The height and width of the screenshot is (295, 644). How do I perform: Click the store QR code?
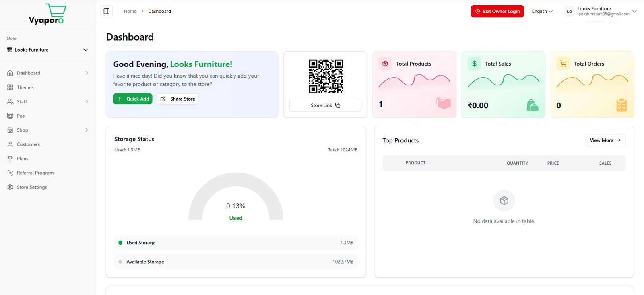326,76
